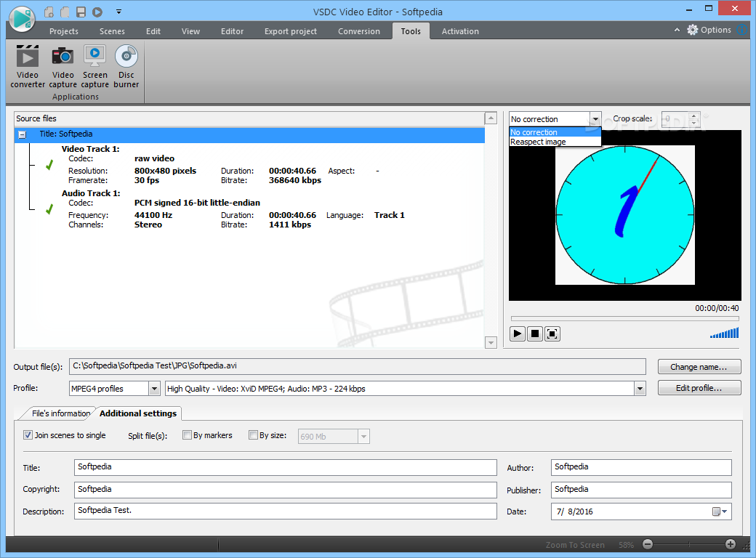The width and height of the screenshot is (756, 558).
Task: Click the preview play circle icon in title bar
Action: (97, 12)
